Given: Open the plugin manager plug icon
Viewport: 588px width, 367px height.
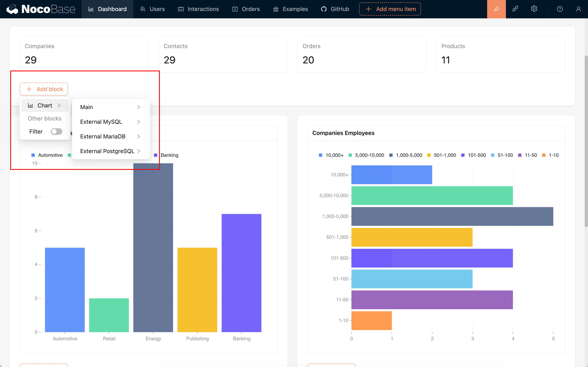Looking at the screenshot, I should (x=515, y=9).
